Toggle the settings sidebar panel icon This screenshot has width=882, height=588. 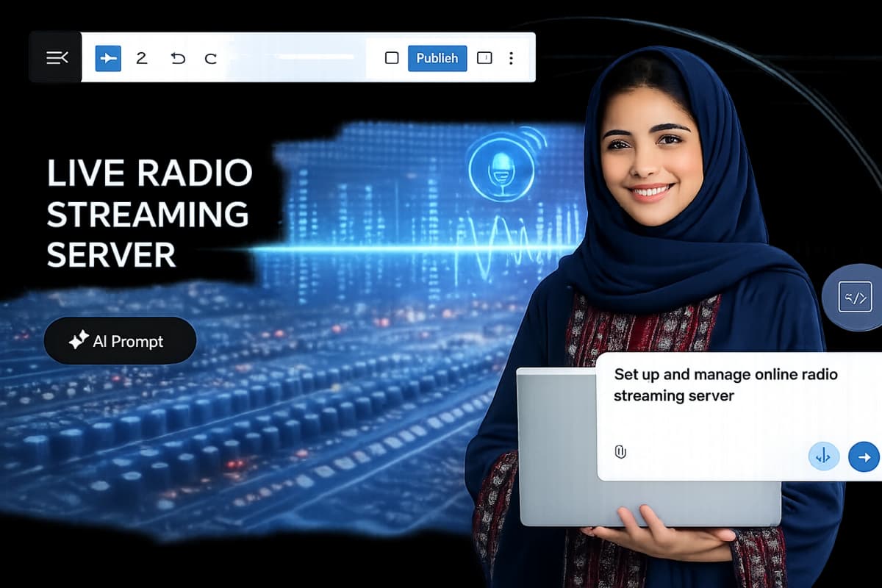(484, 58)
